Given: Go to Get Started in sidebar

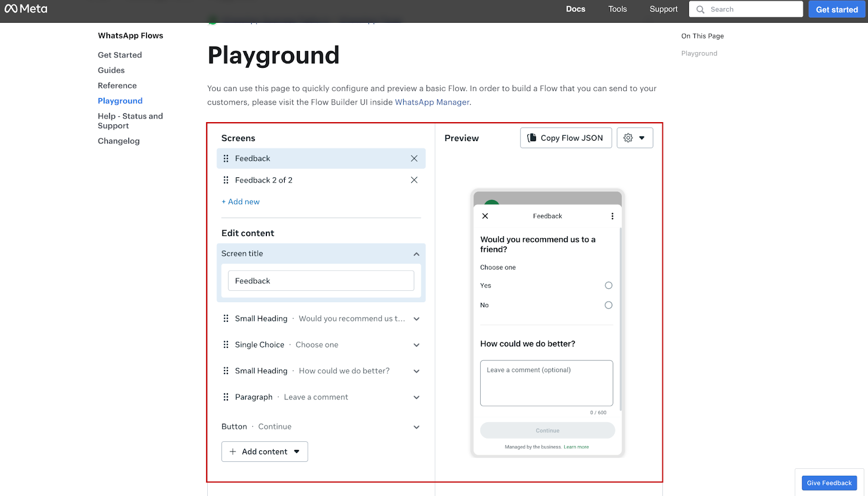Looking at the screenshot, I should point(120,55).
